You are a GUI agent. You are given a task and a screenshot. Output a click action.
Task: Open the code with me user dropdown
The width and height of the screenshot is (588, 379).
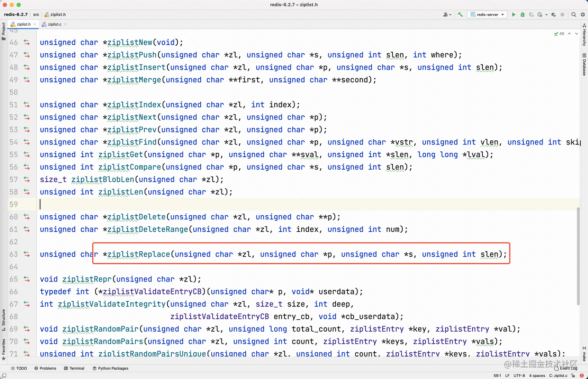(x=447, y=15)
